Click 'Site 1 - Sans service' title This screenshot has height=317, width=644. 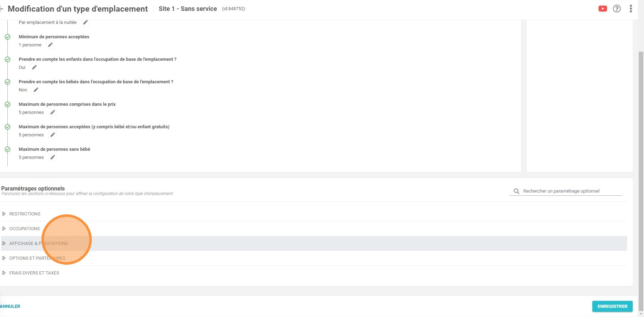click(x=188, y=9)
